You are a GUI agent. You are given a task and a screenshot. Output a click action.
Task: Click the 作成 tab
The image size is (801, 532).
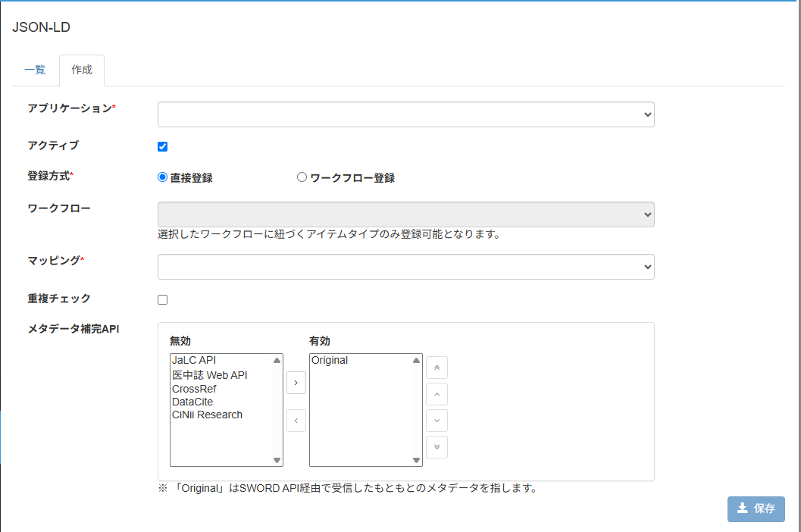[x=81, y=70]
